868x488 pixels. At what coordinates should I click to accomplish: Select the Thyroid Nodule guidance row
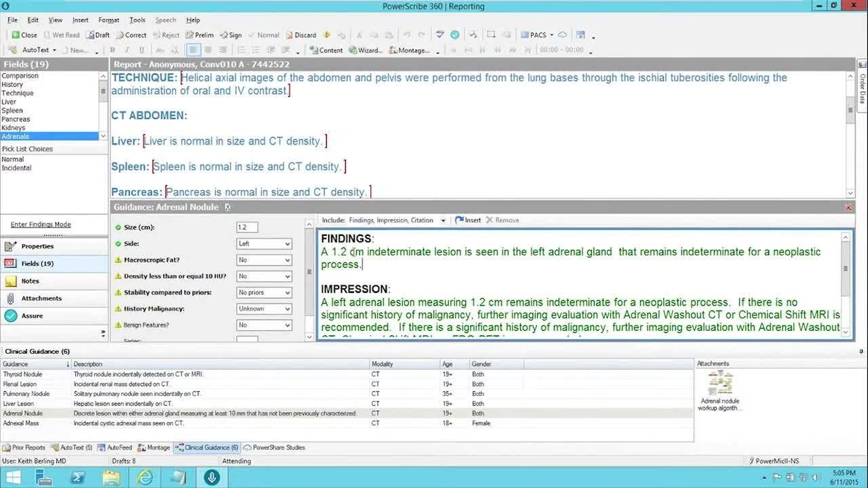point(347,374)
